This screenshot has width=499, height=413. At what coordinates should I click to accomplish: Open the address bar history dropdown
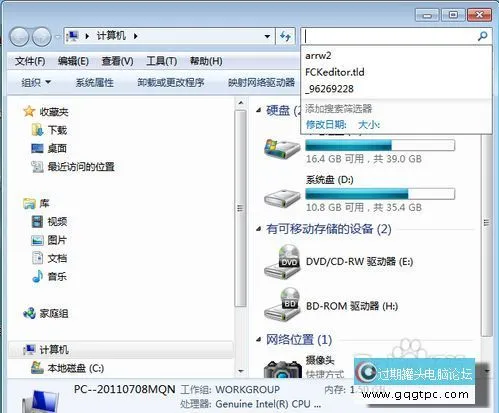267,36
